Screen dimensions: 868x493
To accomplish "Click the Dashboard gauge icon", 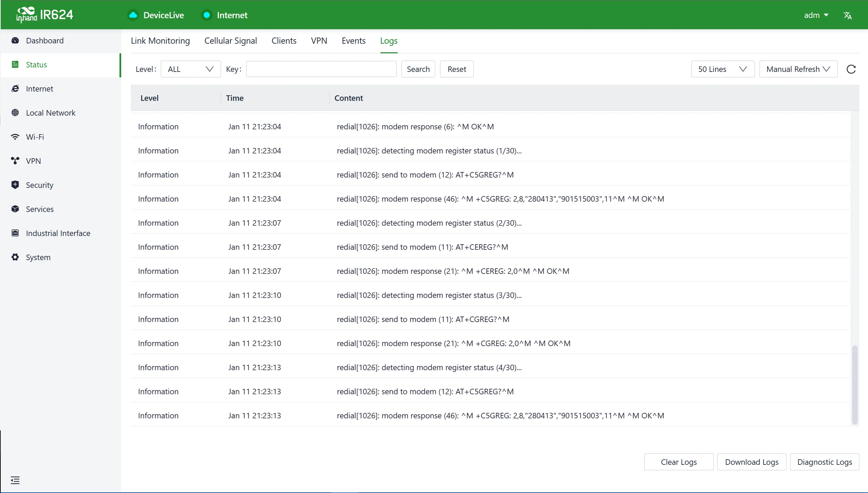I will click(x=15, y=41).
